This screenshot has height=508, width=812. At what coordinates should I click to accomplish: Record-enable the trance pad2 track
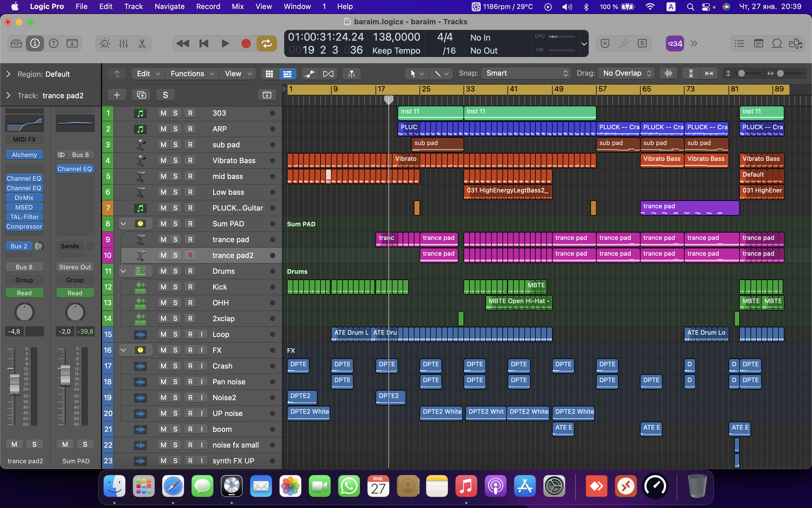(x=190, y=255)
